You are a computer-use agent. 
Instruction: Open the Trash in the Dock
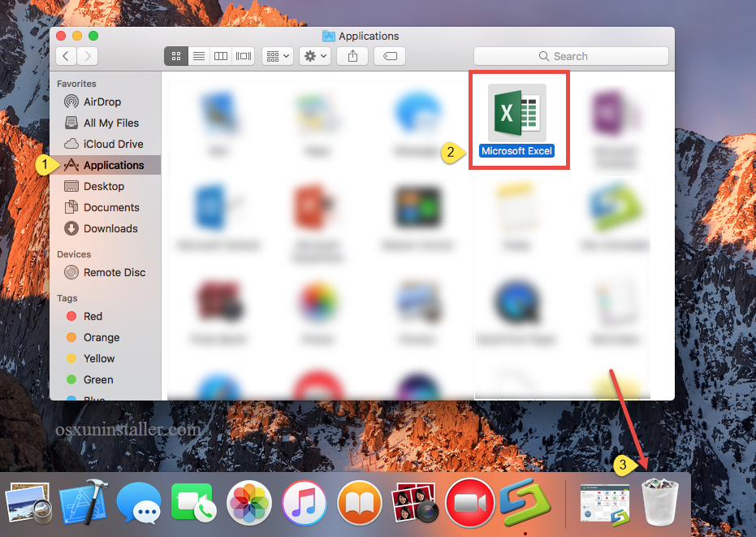659,502
